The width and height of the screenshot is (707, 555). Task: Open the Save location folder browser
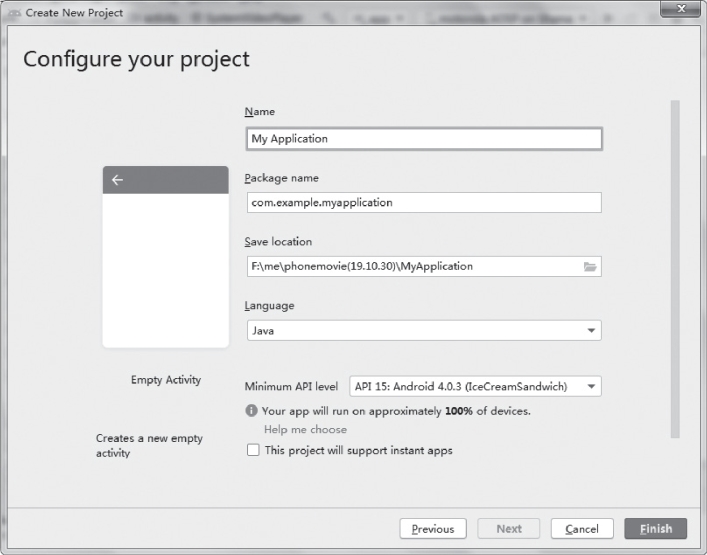pos(590,267)
